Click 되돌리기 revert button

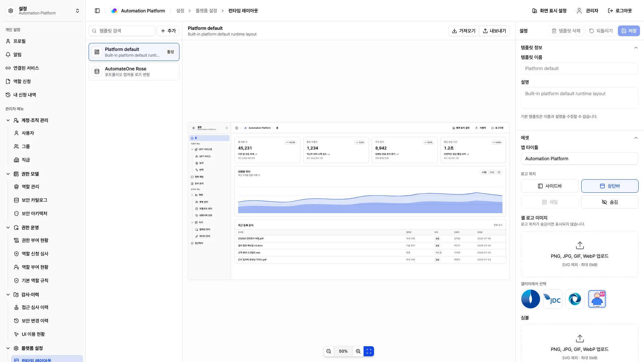pos(601,31)
